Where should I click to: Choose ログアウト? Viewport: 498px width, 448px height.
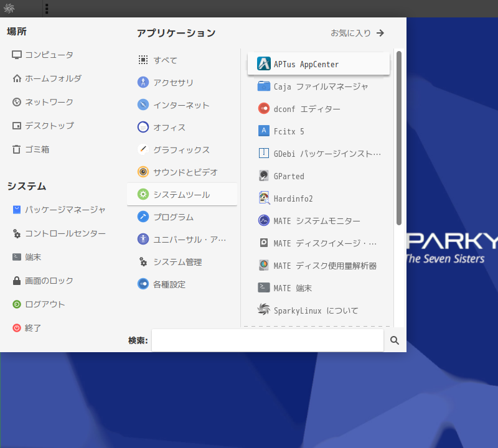coord(39,304)
